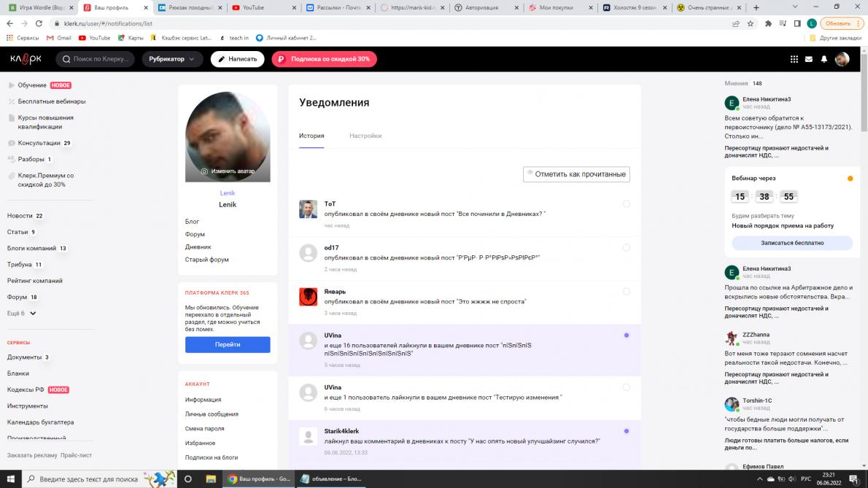
Task: Show hidden system tray icons
Action: click(x=759, y=479)
